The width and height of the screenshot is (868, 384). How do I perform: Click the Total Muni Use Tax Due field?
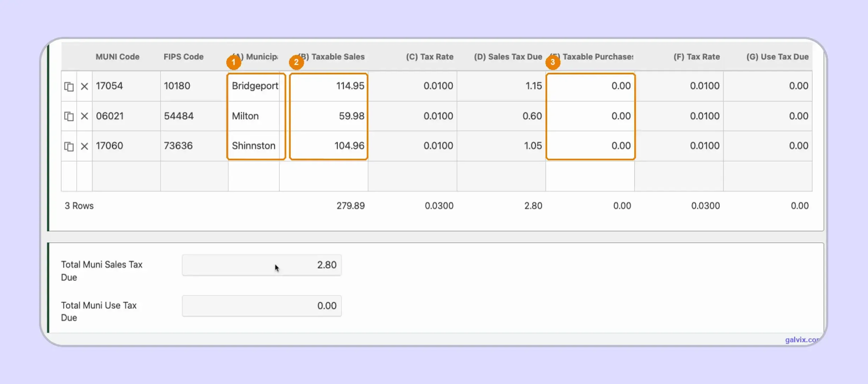coord(262,306)
